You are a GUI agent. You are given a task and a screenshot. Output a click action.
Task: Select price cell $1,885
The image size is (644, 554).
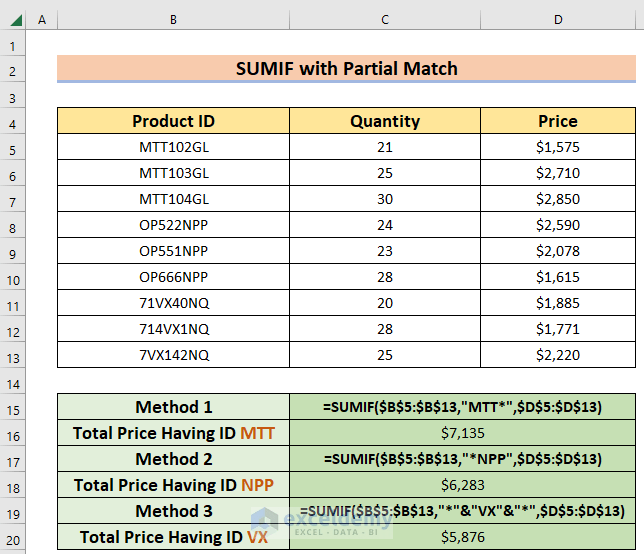[x=558, y=303]
